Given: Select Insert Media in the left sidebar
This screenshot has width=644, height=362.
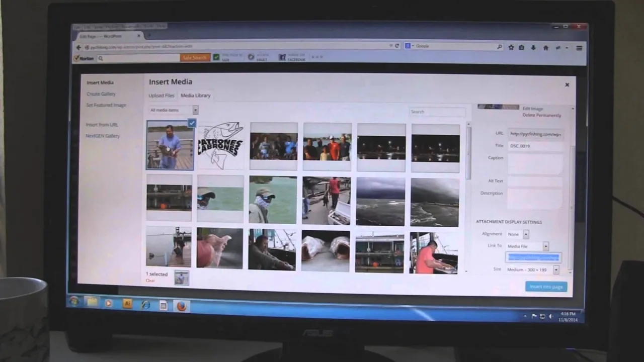Looking at the screenshot, I should 100,82.
